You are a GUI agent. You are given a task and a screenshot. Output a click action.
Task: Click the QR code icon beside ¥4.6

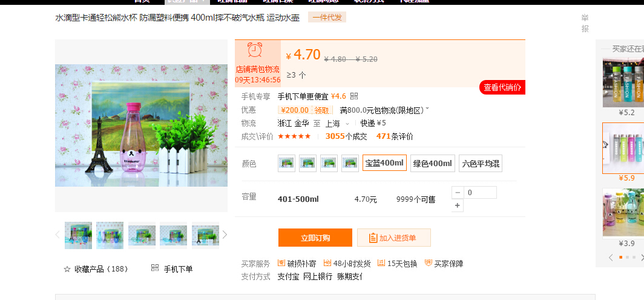click(354, 96)
